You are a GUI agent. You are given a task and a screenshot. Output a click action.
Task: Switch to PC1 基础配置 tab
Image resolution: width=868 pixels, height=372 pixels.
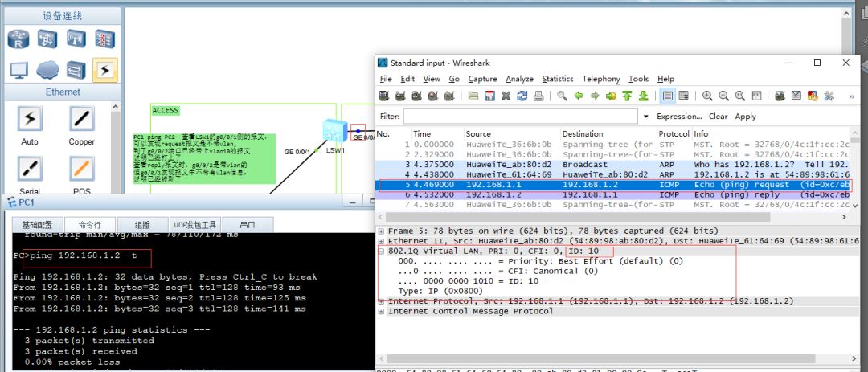[x=37, y=225]
